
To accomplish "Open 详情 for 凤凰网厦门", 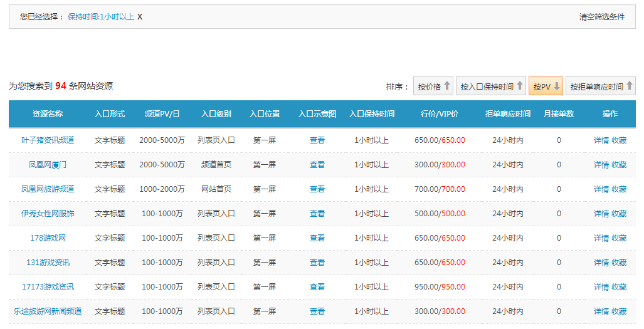I will [x=601, y=164].
